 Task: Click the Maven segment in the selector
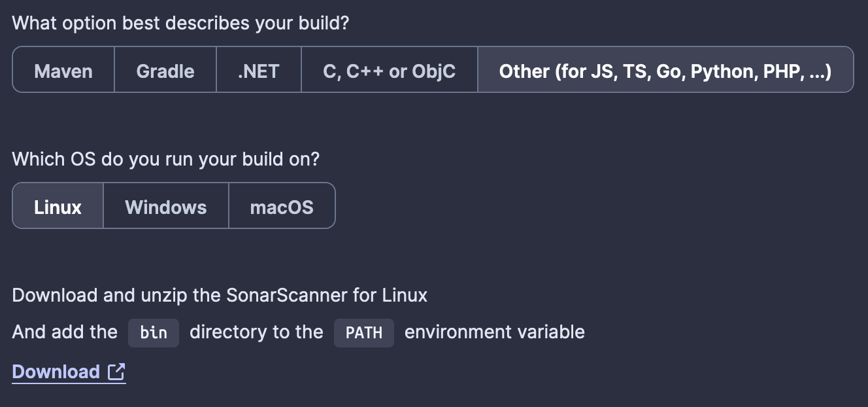point(63,70)
